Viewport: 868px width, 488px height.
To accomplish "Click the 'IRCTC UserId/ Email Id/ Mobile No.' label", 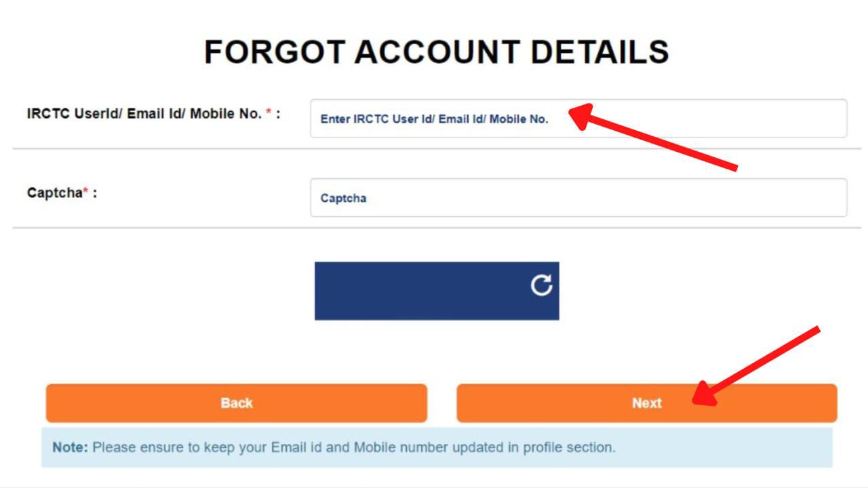I will pyautogui.click(x=146, y=113).
